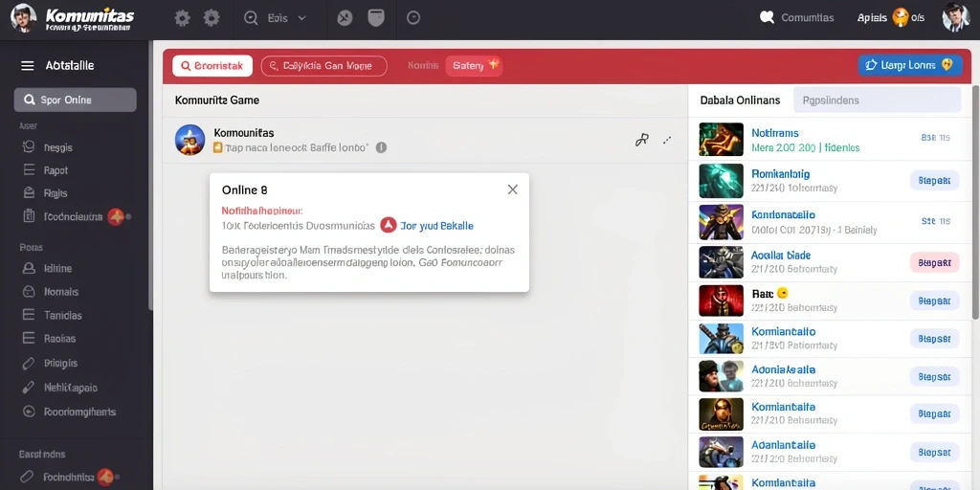This screenshot has height=490, width=980.
Task: Open the box-shaped inbox icon in top bar
Action: coord(375,17)
